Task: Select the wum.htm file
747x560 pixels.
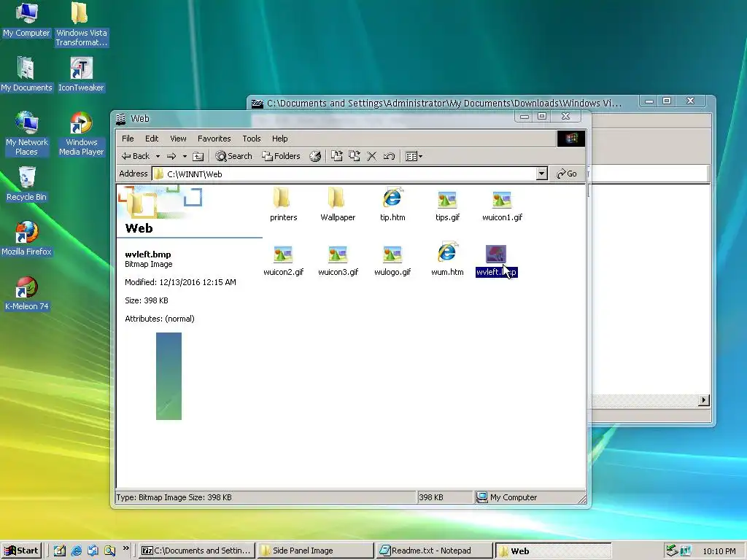Action: click(x=447, y=260)
